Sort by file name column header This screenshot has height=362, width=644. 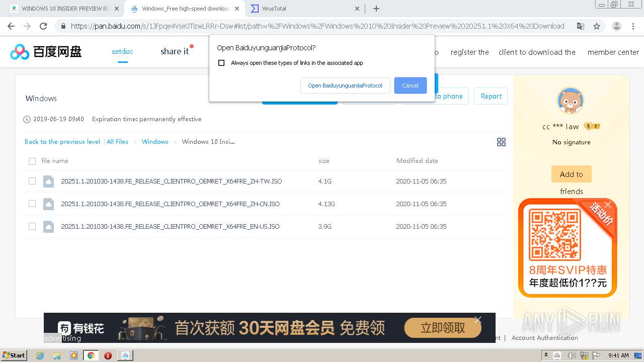[55, 161]
